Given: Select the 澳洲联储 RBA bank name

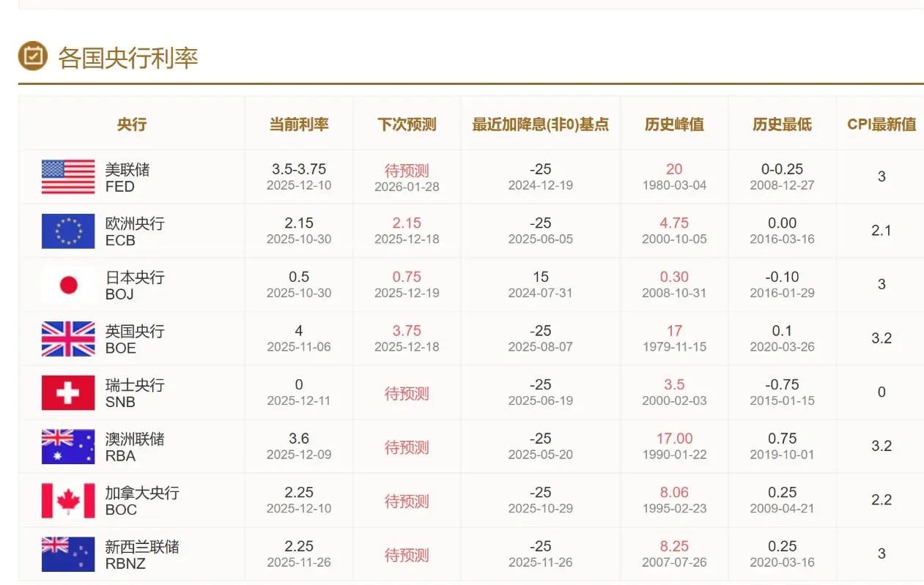Looking at the screenshot, I should point(135,447).
